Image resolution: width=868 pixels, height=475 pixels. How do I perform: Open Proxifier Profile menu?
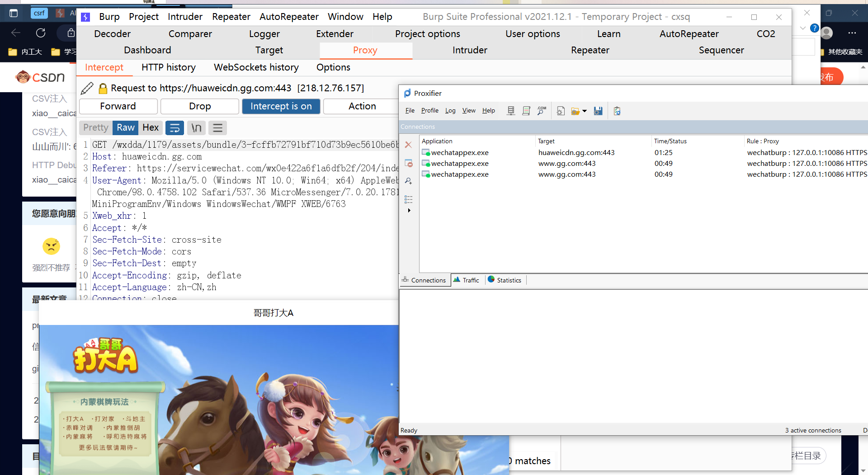click(430, 111)
